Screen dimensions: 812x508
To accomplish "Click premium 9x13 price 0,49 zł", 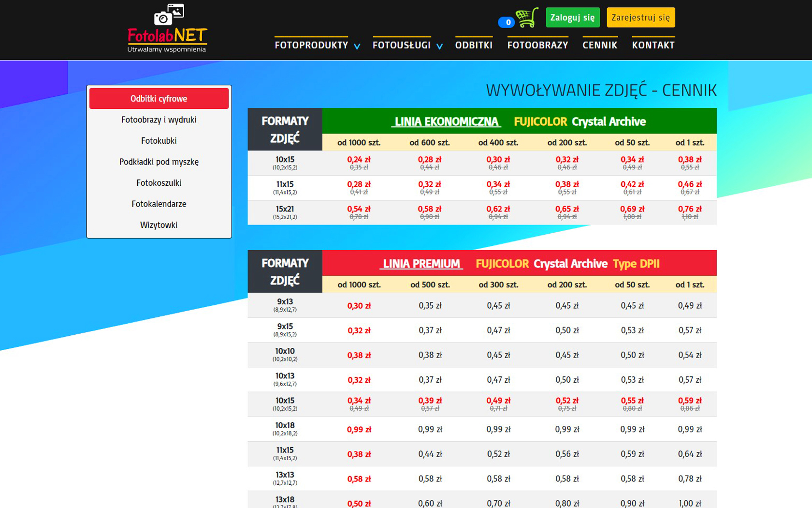I will [x=690, y=306].
